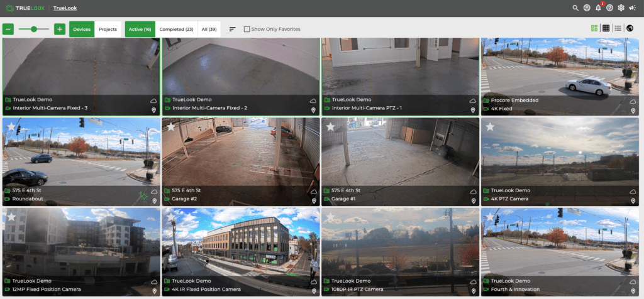Click '1080P IR PTZ Camera' label
This screenshot has width=644, height=299.
click(x=357, y=289)
